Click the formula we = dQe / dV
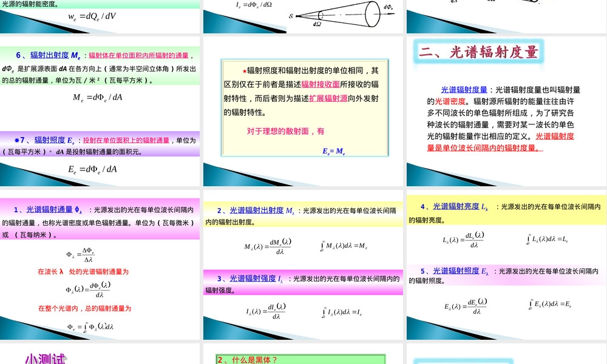 point(92,16)
